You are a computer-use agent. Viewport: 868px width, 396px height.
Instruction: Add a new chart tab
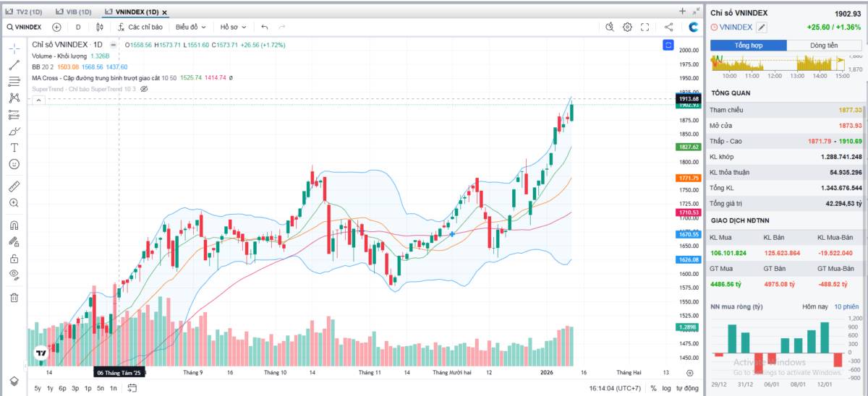[x=681, y=12]
